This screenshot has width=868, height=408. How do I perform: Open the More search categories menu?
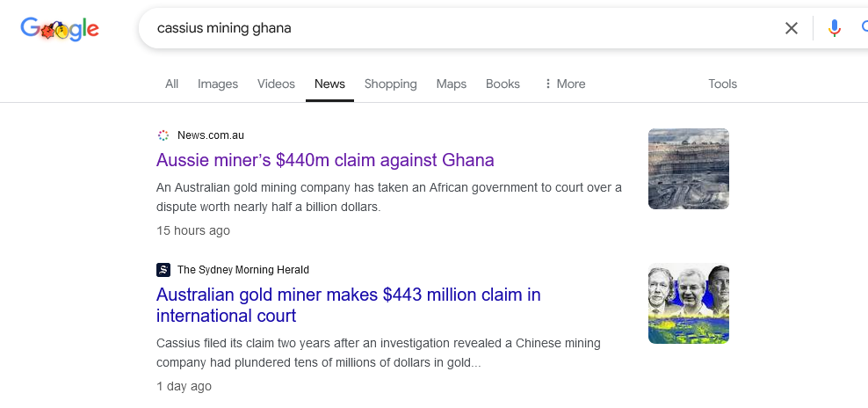tap(564, 84)
